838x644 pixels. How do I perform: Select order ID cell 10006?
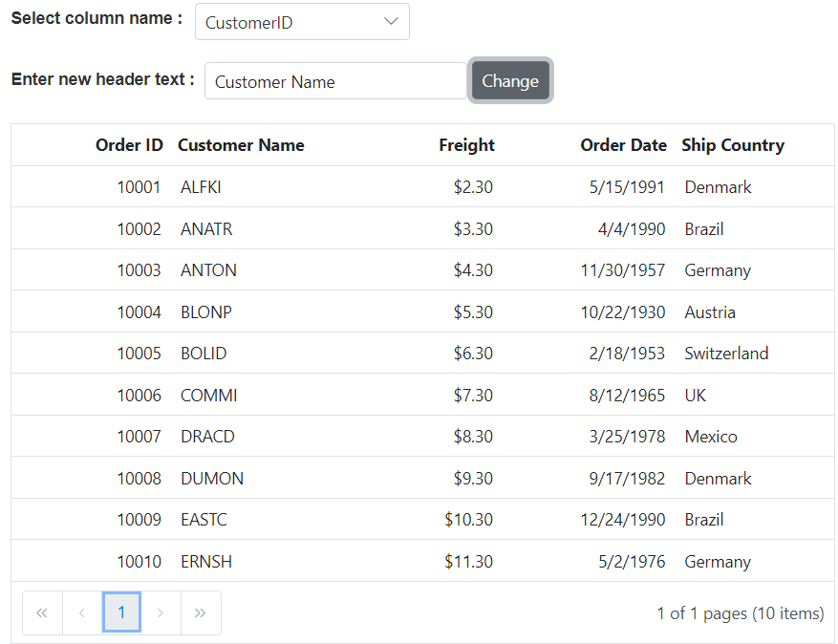coord(139,395)
